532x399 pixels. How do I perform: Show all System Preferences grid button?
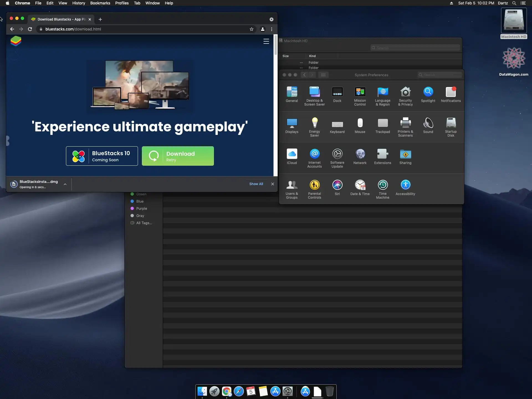(x=323, y=75)
